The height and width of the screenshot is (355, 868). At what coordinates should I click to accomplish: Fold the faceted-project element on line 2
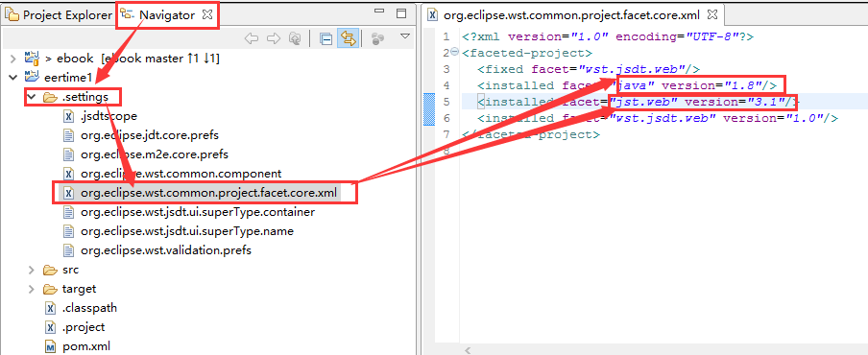(455, 53)
